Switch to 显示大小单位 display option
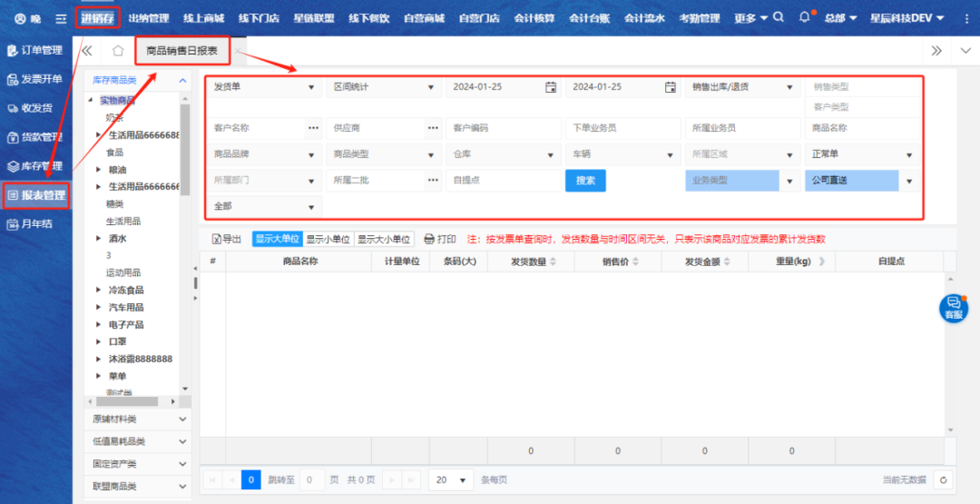 pos(384,239)
